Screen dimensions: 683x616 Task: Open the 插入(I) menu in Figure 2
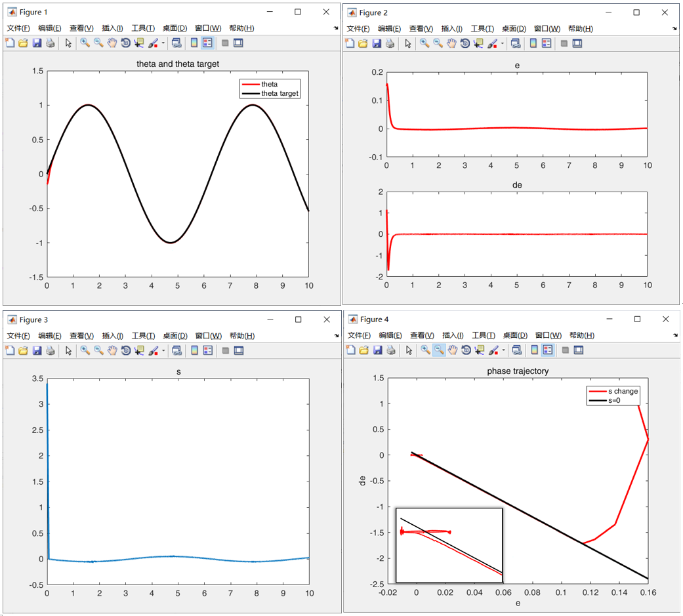pyautogui.click(x=452, y=28)
